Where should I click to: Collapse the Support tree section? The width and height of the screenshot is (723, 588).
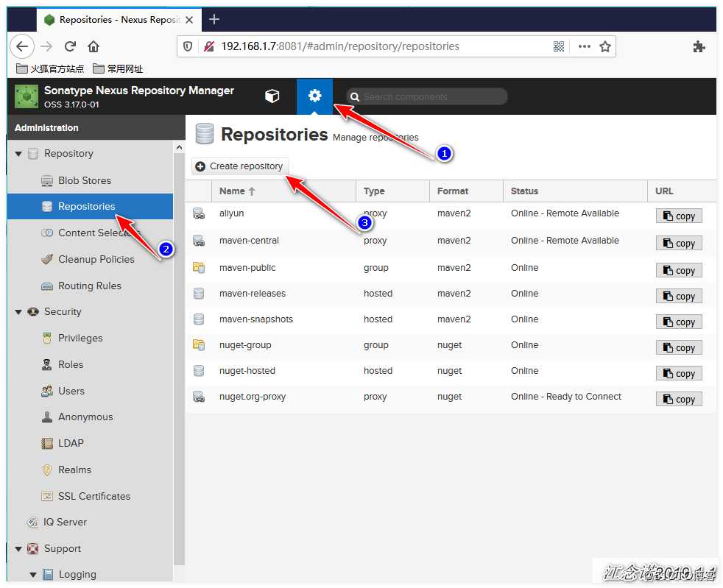pos(18,549)
